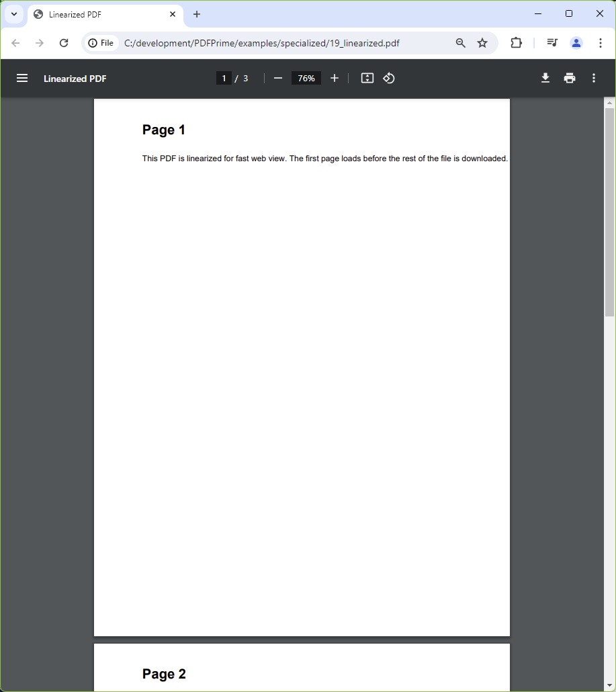
Task: Open the Chrome profile avatar
Action: 576,42
